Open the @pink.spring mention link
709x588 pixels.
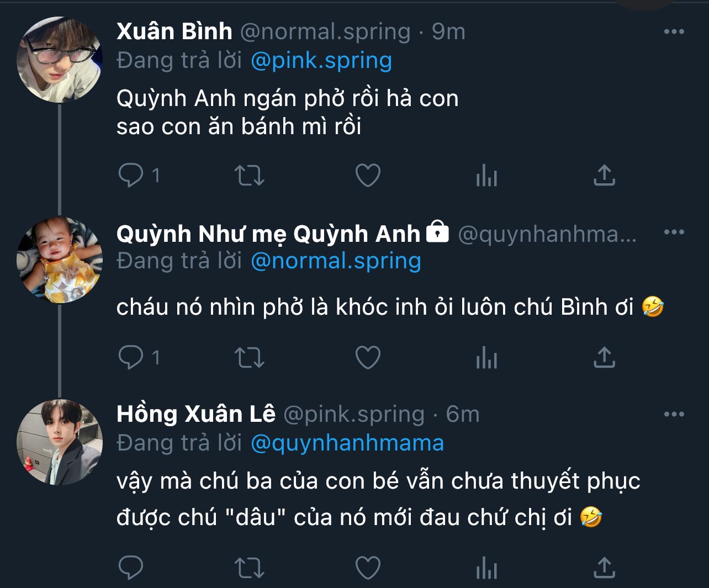pos(321,61)
